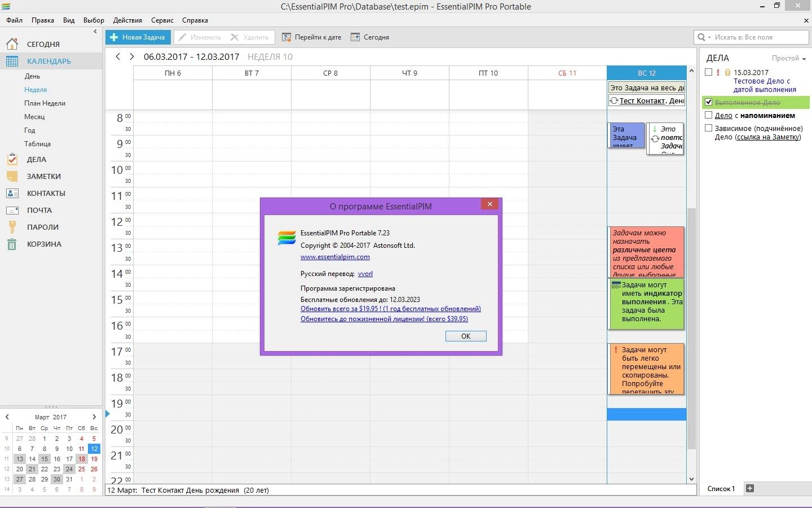Select date 21 in the mini calendar
The image size is (812, 508).
click(32, 469)
